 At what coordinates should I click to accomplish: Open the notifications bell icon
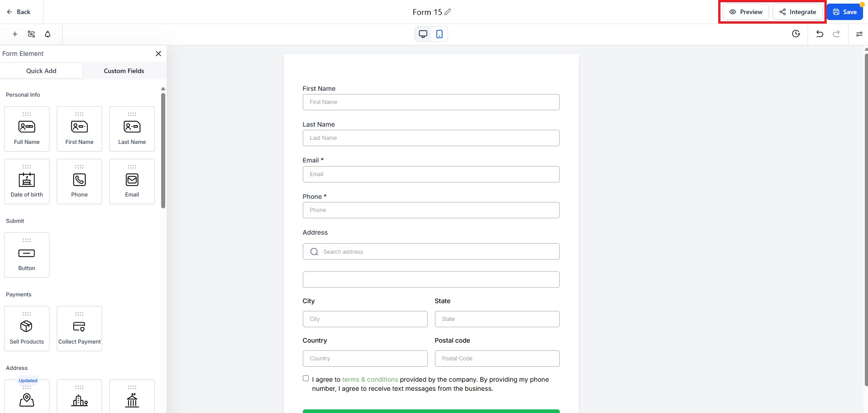click(48, 34)
